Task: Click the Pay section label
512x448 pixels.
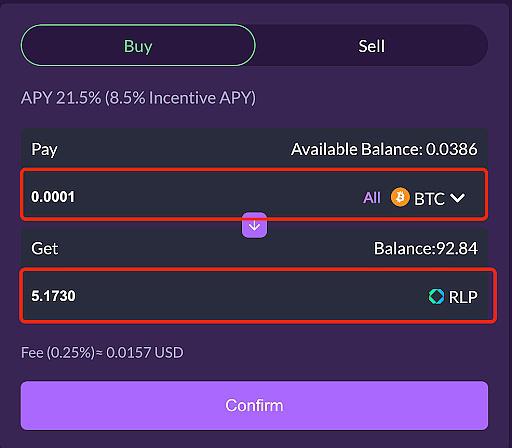Action: [x=44, y=149]
